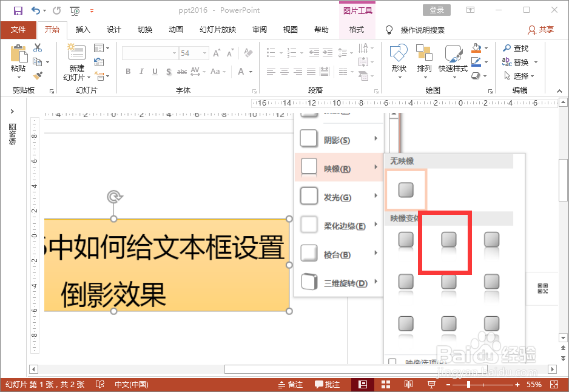Fit slide to current window

(554, 384)
